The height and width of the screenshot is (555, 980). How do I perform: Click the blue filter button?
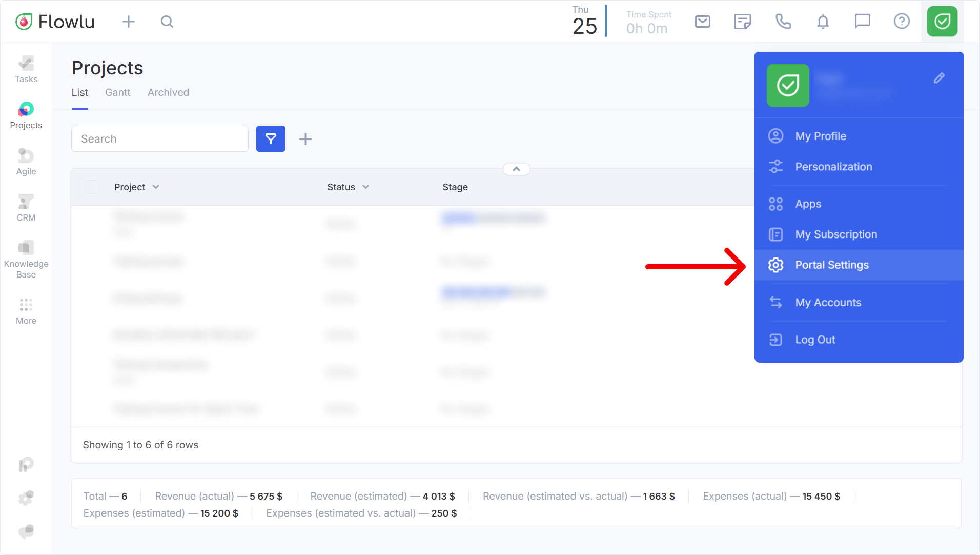point(271,139)
